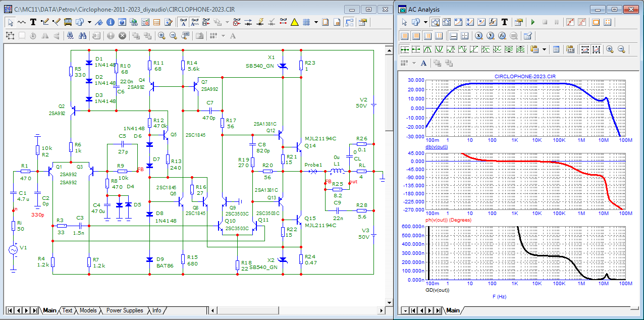Open the Help window icon with question mark

click(122, 22)
